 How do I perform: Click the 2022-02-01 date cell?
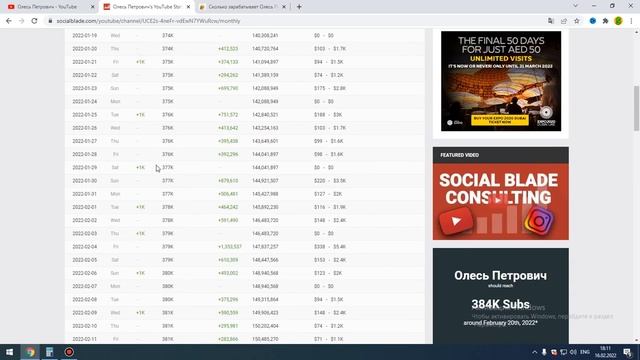coord(84,207)
